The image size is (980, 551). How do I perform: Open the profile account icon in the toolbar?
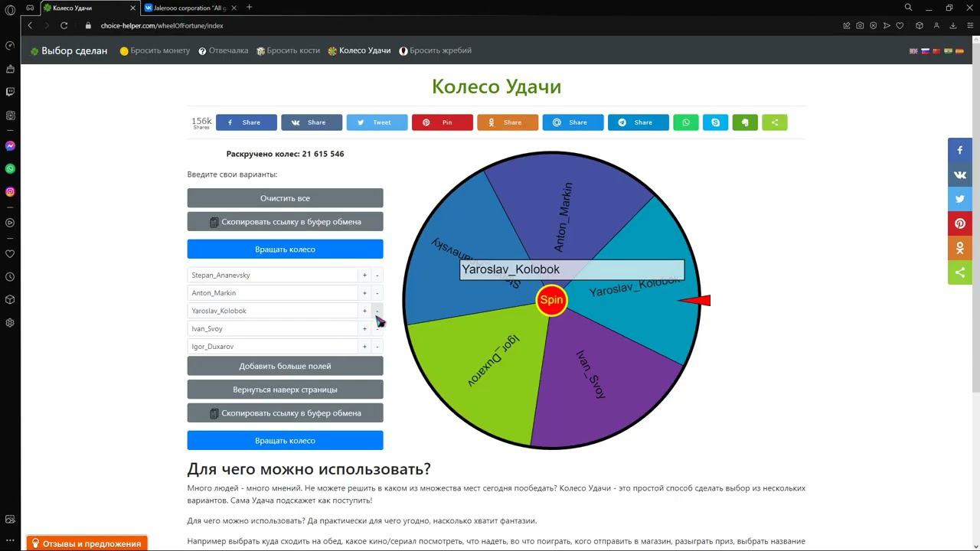(x=936, y=25)
